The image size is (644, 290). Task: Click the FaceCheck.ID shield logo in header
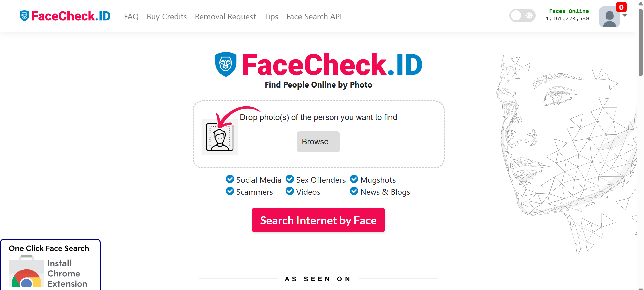pos(25,16)
